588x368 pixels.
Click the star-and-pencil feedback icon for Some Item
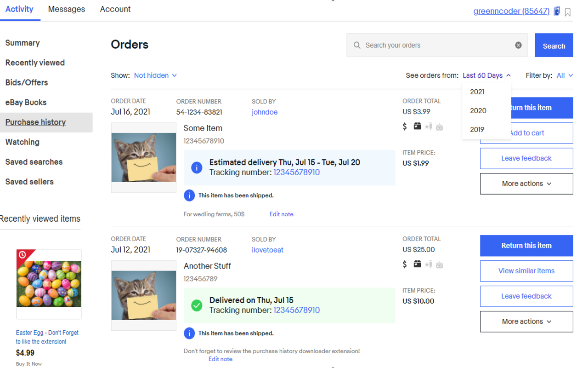pyautogui.click(x=428, y=126)
